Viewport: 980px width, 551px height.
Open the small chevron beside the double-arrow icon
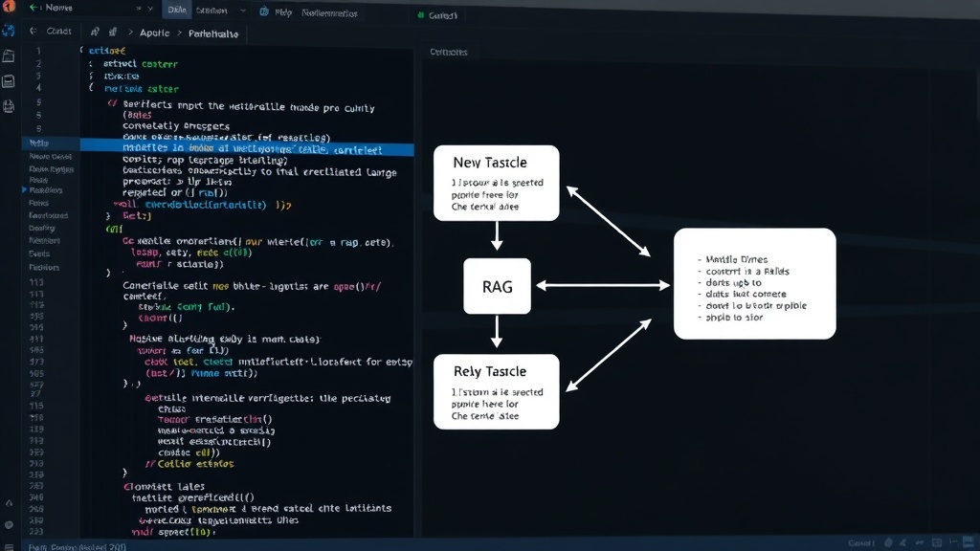click(x=150, y=9)
